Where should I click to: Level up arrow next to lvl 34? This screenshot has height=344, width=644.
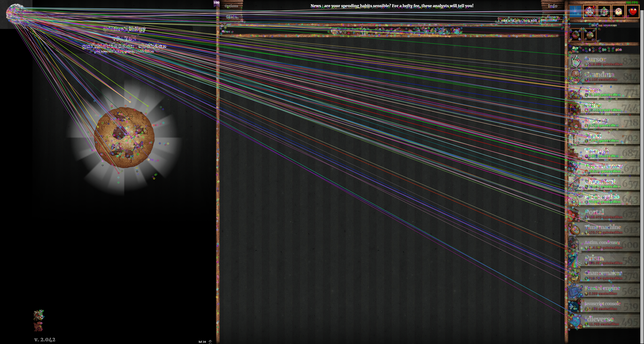pos(210,342)
